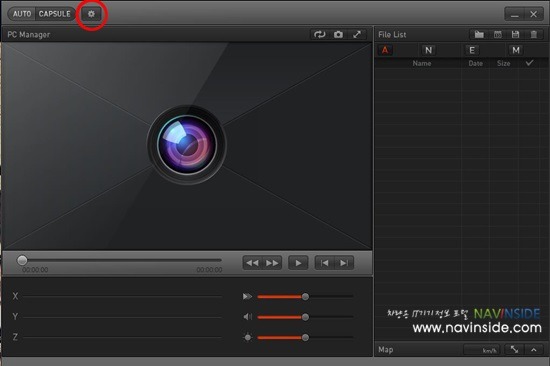Select the A file filter tab
Viewport: 550px width, 366px height.
tap(385, 50)
